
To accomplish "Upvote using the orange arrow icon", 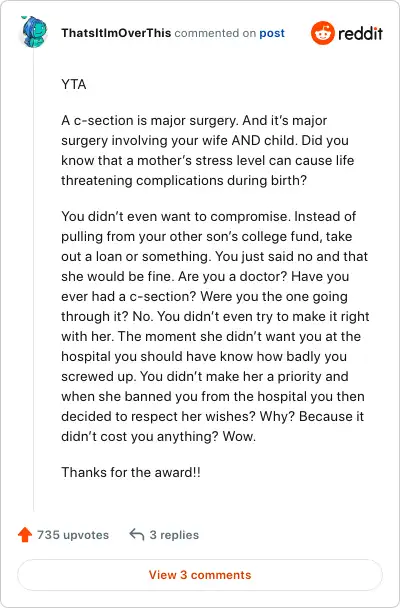I will [25, 535].
